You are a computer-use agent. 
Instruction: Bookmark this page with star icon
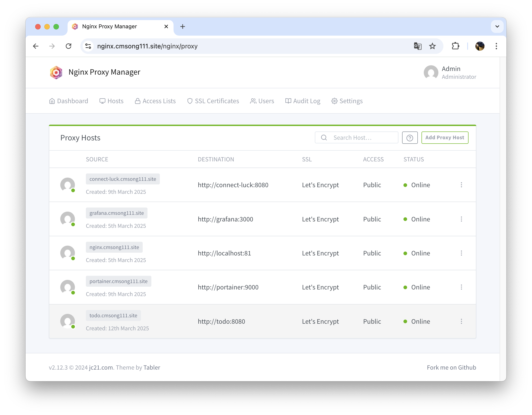point(432,46)
